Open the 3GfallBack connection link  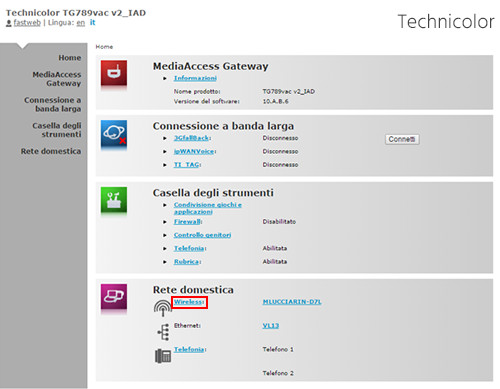(x=192, y=138)
